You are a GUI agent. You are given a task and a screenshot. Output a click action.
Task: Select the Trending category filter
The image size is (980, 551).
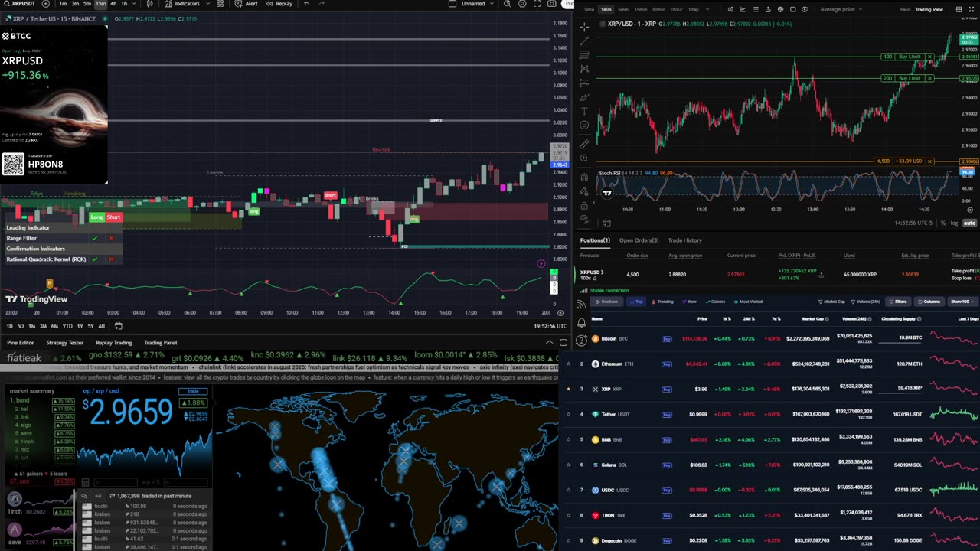(662, 302)
